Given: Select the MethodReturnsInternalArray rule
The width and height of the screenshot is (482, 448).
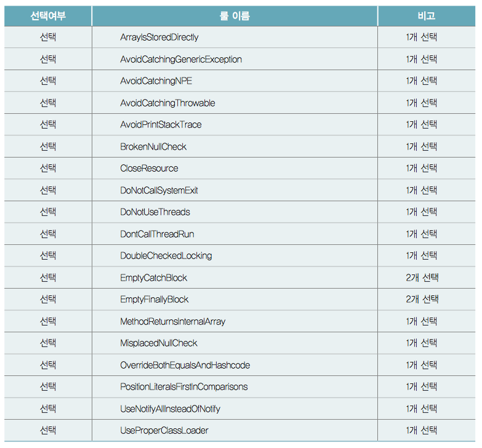Looking at the screenshot, I should click(173, 321).
